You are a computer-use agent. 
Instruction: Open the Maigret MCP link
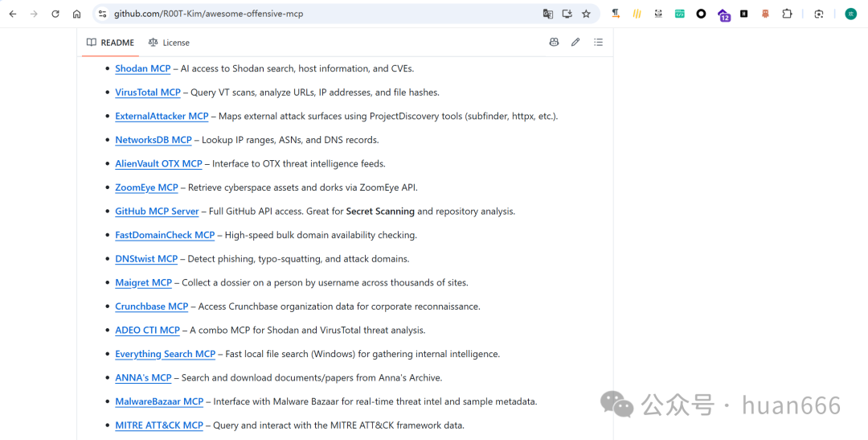tap(143, 283)
